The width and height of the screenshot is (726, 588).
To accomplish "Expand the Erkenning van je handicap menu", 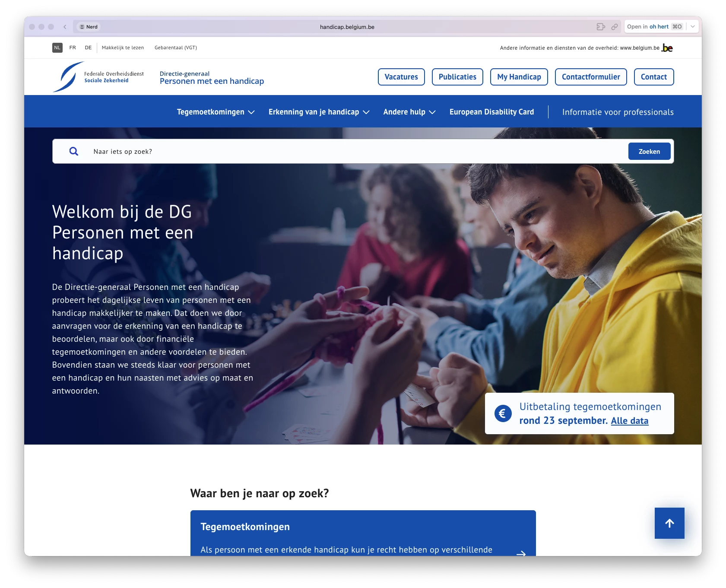I will pos(319,112).
